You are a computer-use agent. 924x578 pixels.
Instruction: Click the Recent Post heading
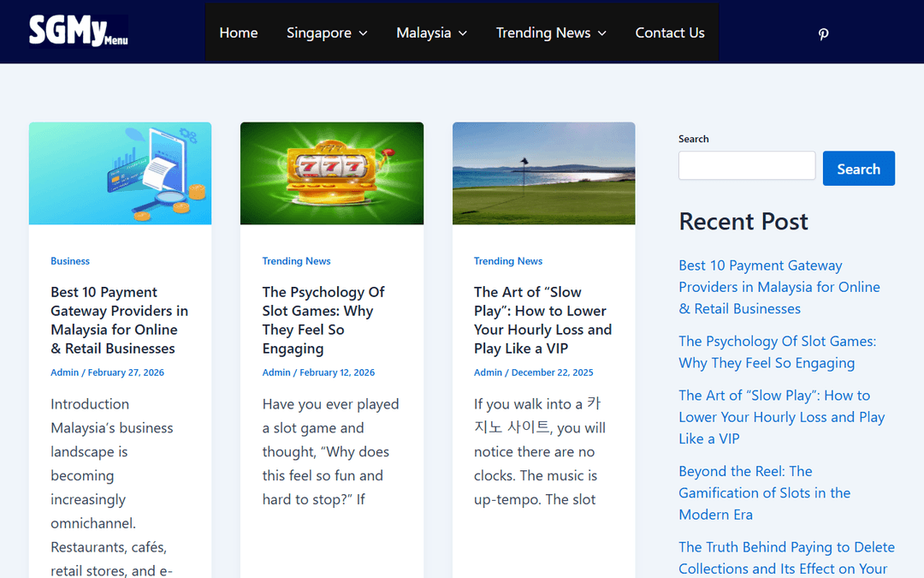tap(743, 222)
